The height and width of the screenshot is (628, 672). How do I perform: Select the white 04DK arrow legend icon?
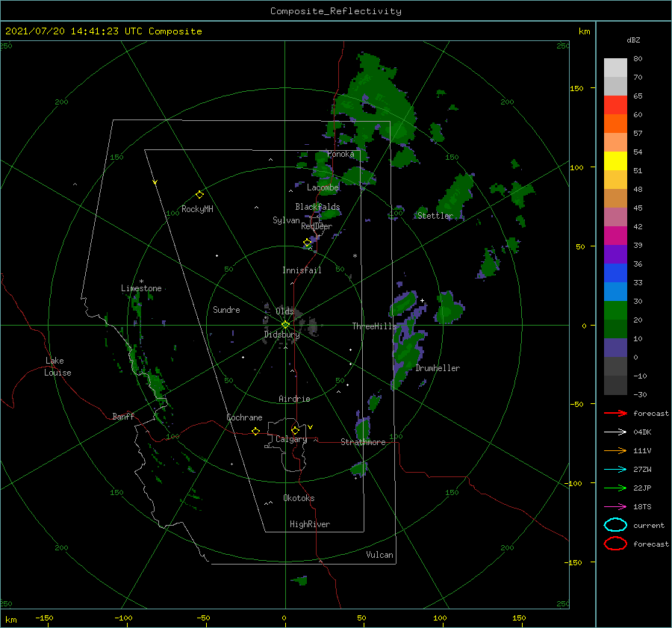click(x=615, y=432)
